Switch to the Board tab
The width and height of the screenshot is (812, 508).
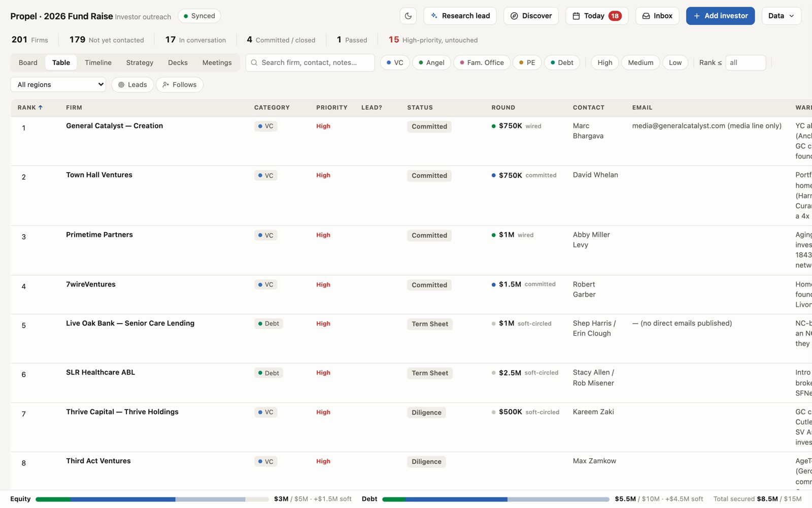click(28, 62)
